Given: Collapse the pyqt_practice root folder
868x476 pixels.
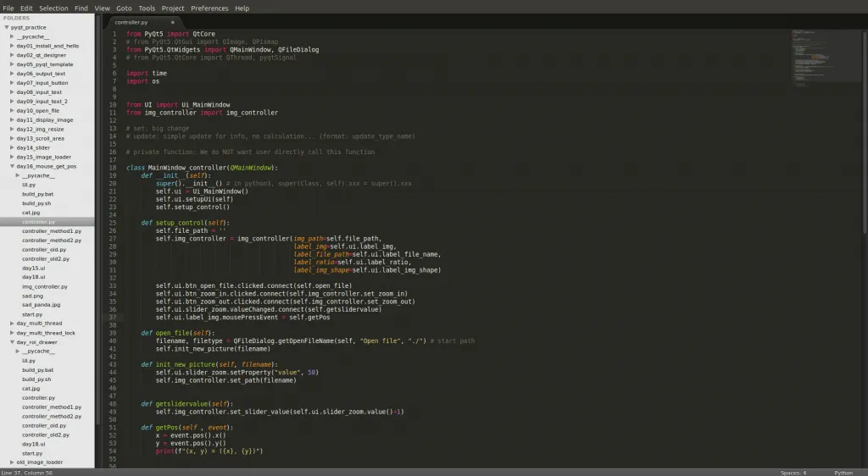Looking at the screenshot, I should pos(7,27).
